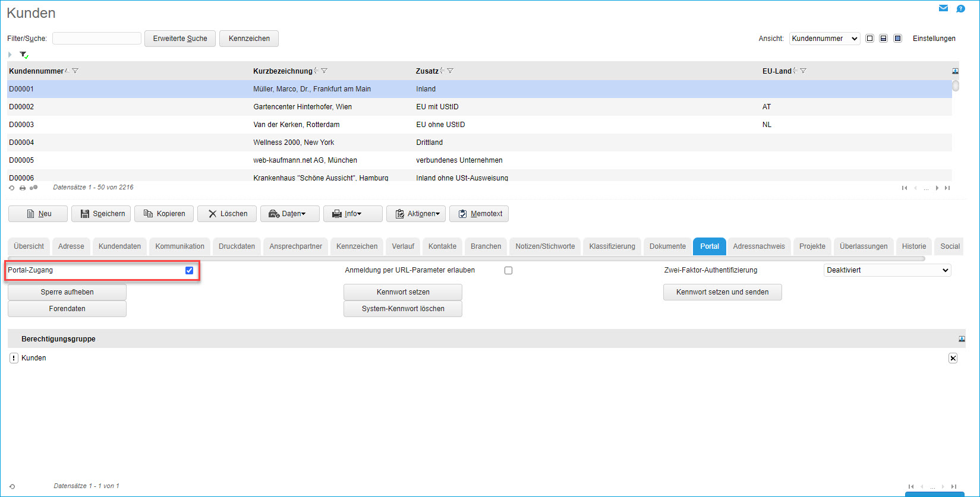
Task: Open the Ansicht Kundennummer dropdown
Action: point(824,39)
